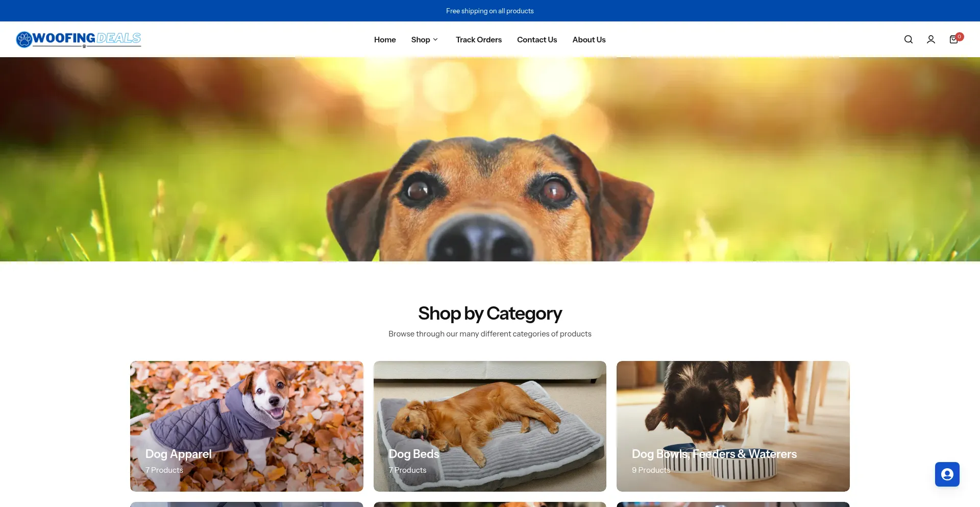Click the dog hero banner image
Image resolution: width=980 pixels, height=507 pixels.
point(490,159)
